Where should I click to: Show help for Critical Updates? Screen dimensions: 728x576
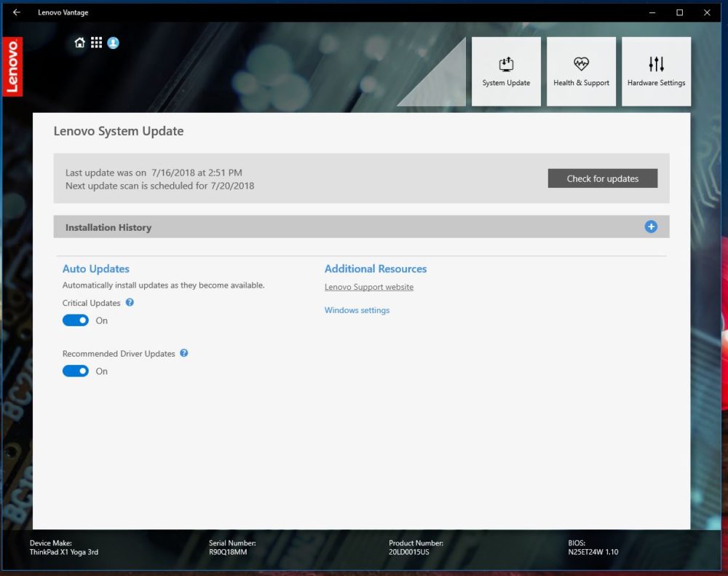(130, 302)
